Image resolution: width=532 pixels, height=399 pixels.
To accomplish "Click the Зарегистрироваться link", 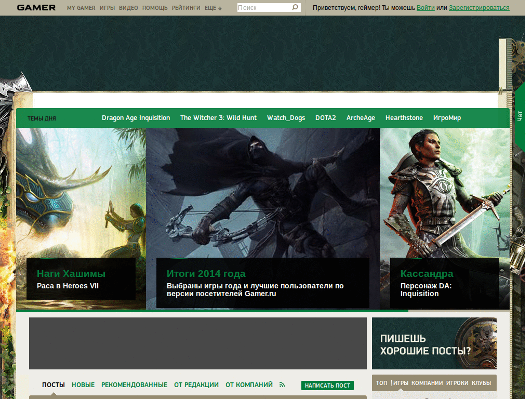I will point(478,7).
